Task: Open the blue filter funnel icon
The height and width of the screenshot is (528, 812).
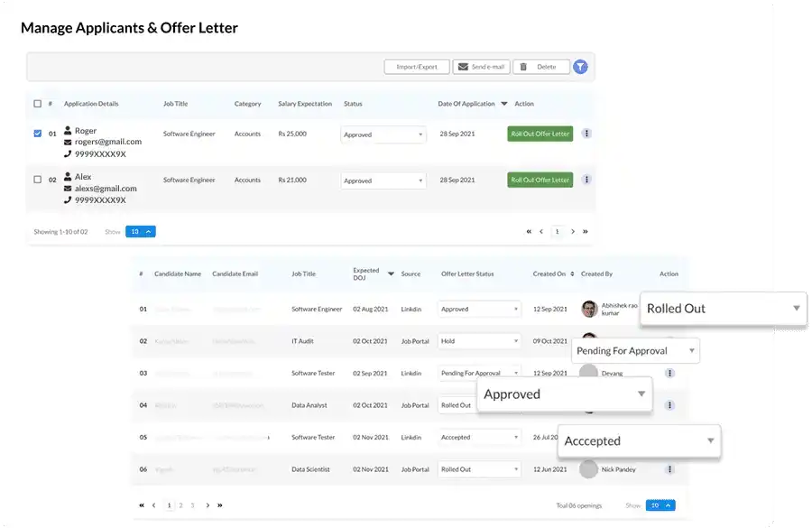Action: point(579,66)
